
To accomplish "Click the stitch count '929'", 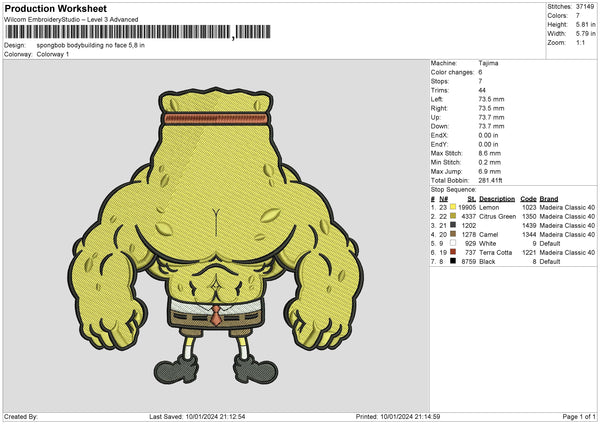I will pyautogui.click(x=470, y=243).
